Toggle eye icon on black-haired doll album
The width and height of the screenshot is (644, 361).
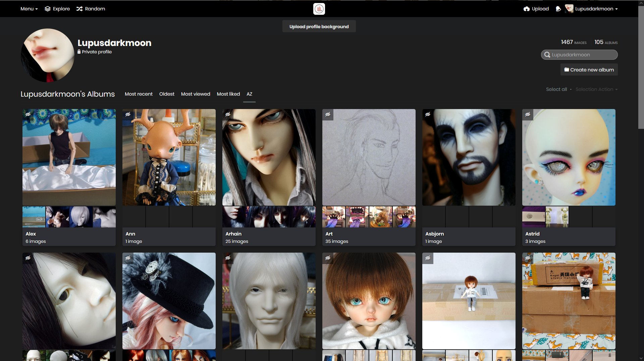point(28,258)
